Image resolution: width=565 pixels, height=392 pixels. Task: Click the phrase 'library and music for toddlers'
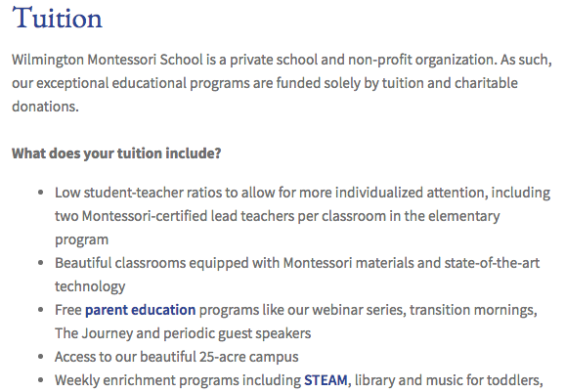pyautogui.click(x=449, y=380)
